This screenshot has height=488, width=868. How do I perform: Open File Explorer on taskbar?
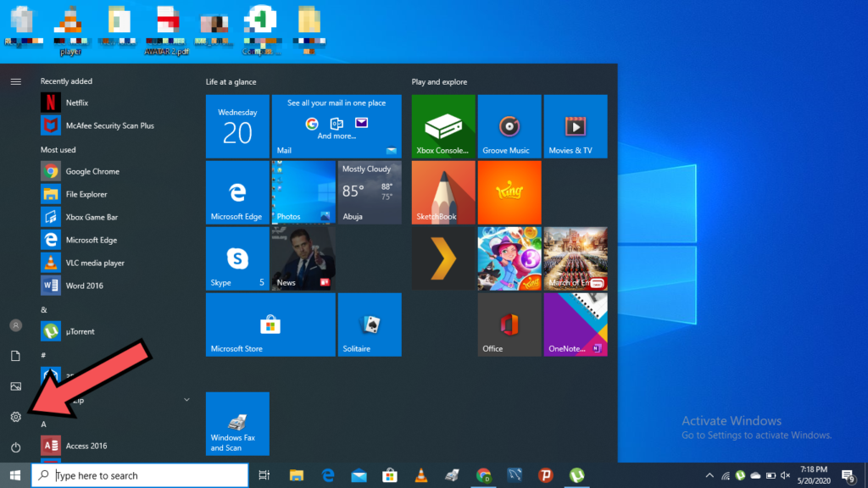pyautogui.click(x=296, y=475)
